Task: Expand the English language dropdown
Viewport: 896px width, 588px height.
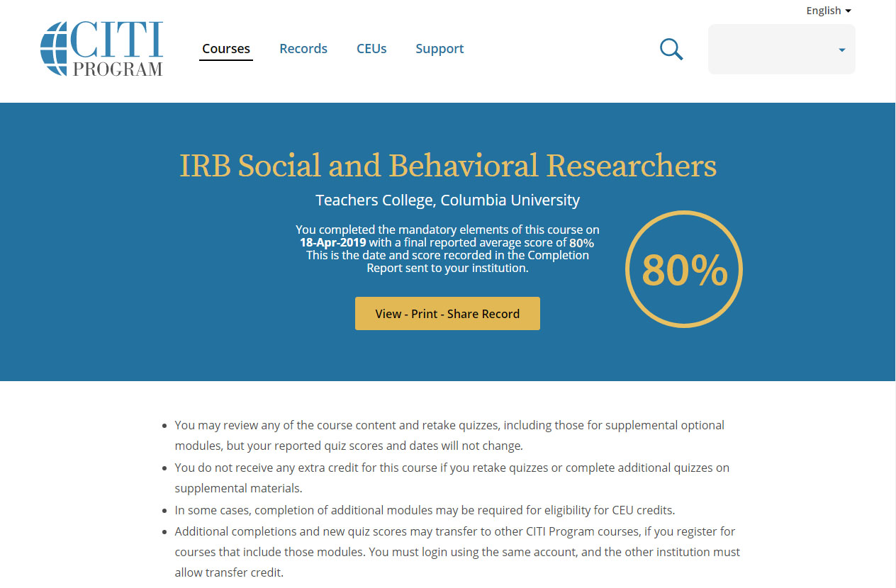Action: pyautogui.click(x=829, y=11)
